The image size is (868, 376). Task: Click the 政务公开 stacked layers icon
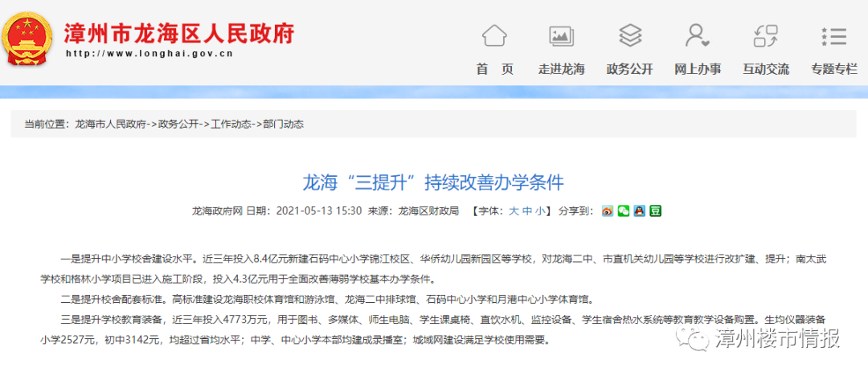click(x=630, y=36)
